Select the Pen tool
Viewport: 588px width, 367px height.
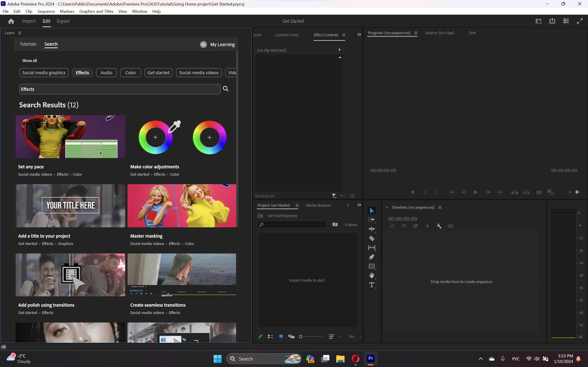pyautogui.click(x=371, y=257)
